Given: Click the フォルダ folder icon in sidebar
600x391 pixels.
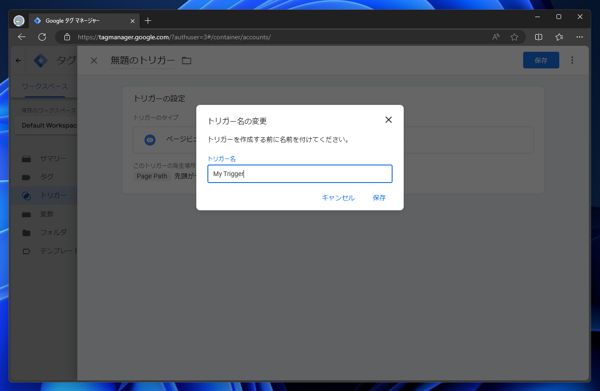Looking at the screenshot, I should tap(26, 233).
